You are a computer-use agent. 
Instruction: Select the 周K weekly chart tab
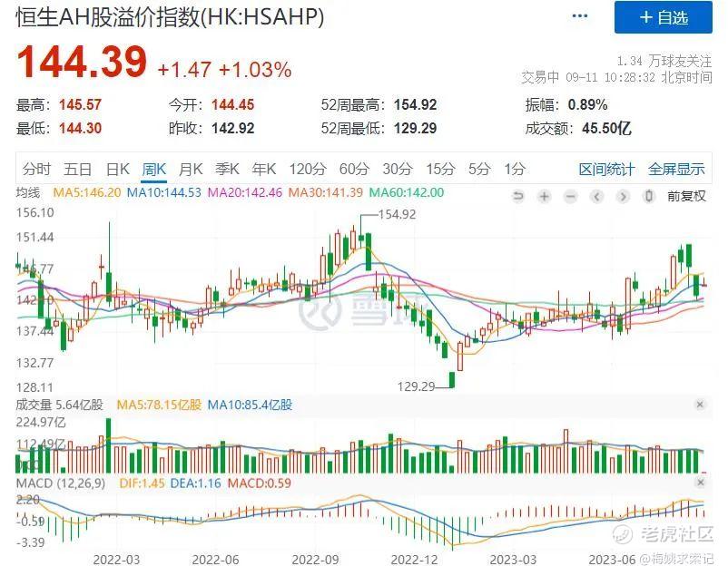[153, 169]
